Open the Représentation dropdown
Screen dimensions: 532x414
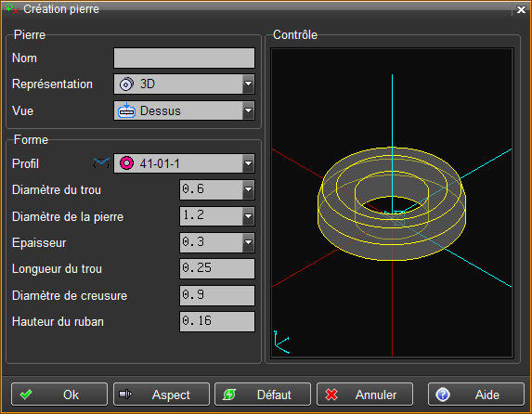248,84
